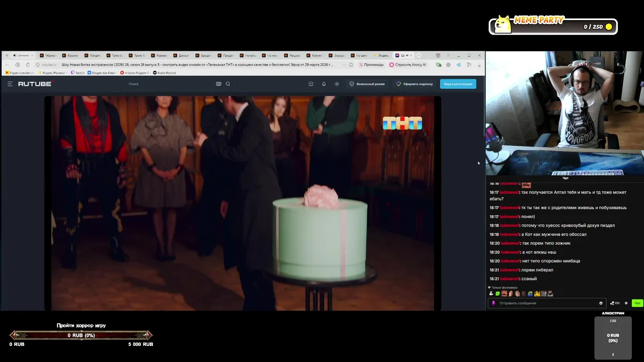Viewport: 644px width, 362px height.
Task: Click the Rutube video player
Action: coord(243,203)
